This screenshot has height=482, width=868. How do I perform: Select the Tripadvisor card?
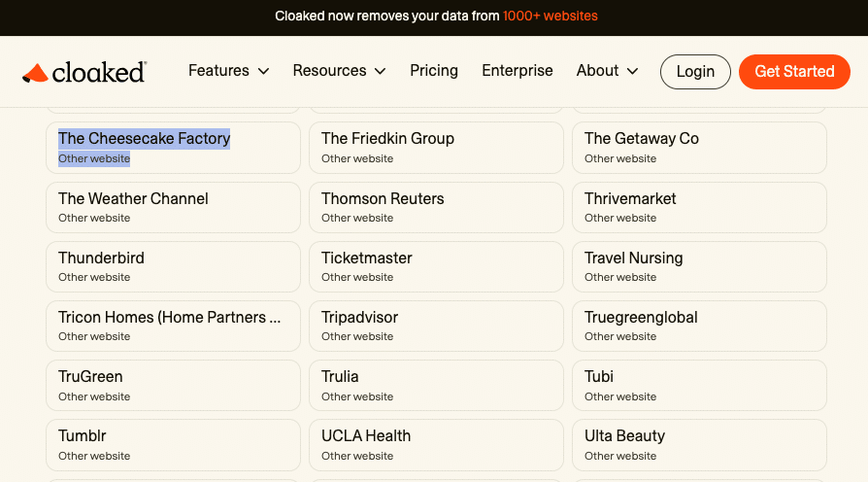point(436,327)
